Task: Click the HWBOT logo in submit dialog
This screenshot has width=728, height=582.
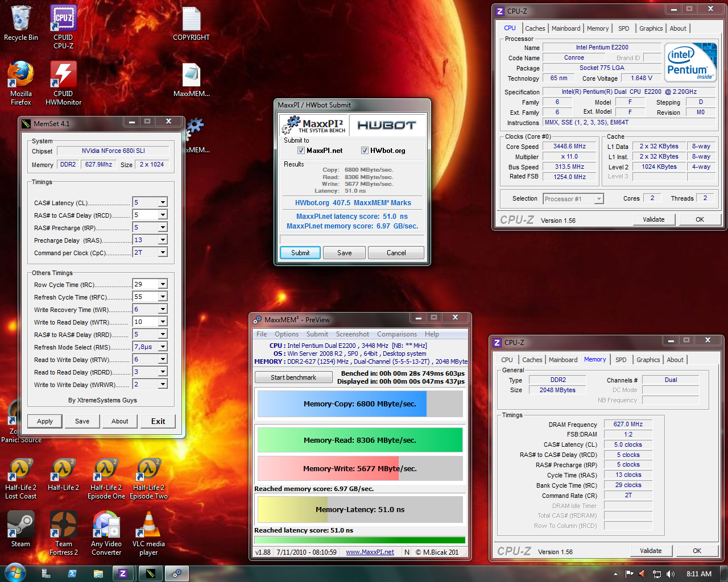Action: coord(387,126)
